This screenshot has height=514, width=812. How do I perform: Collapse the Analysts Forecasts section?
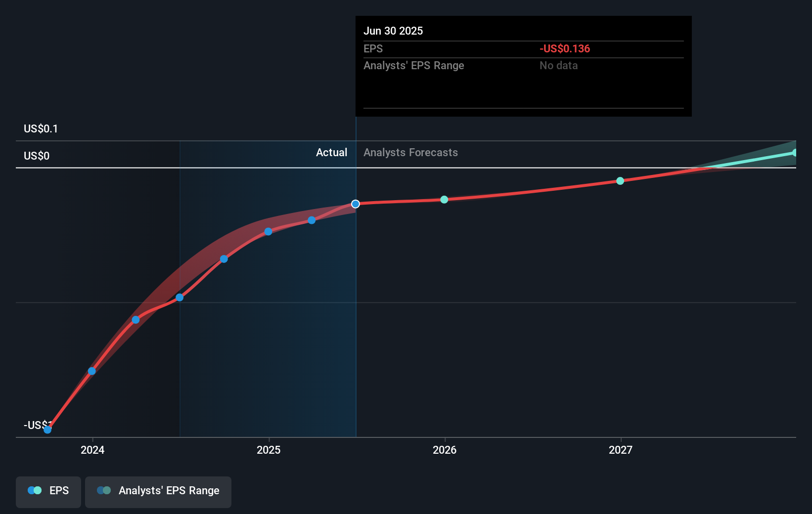(410, 152)
